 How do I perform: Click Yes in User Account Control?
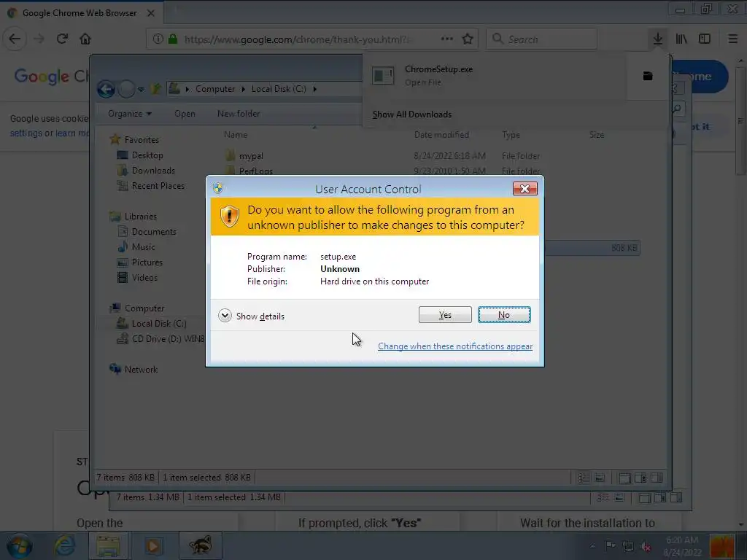445,315
